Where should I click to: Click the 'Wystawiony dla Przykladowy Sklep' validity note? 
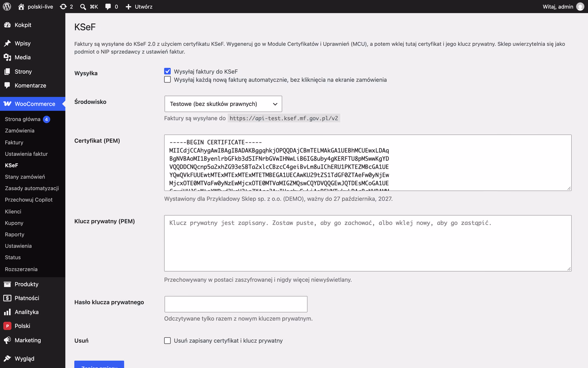coord(278,199)
